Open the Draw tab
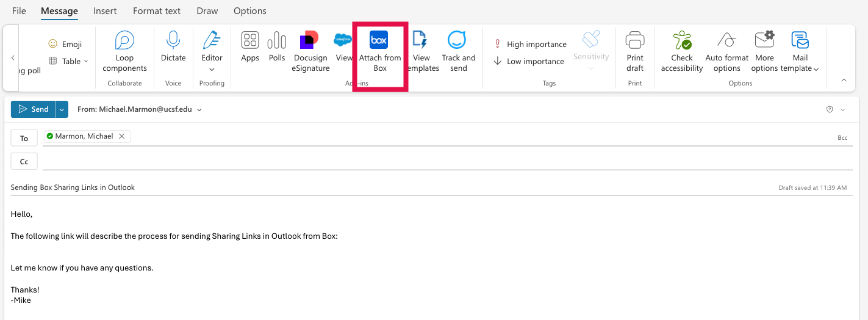 pyautogui.click(x=207, y=11)
